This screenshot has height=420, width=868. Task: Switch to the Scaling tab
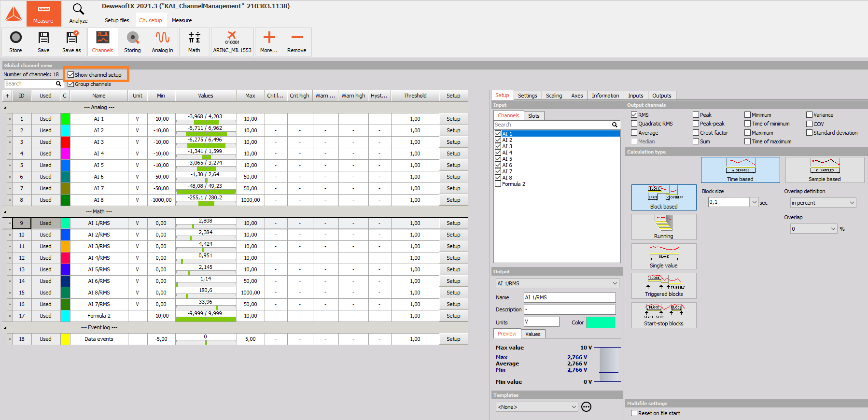[554, 96]
